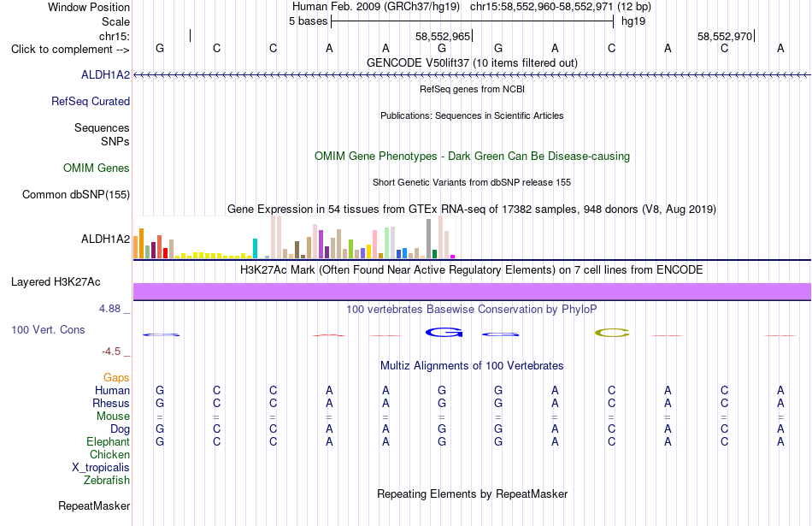Click the olive C PhyloP conservation logo
Viewport: 812px width, 526px height.
tap(612, 333)
